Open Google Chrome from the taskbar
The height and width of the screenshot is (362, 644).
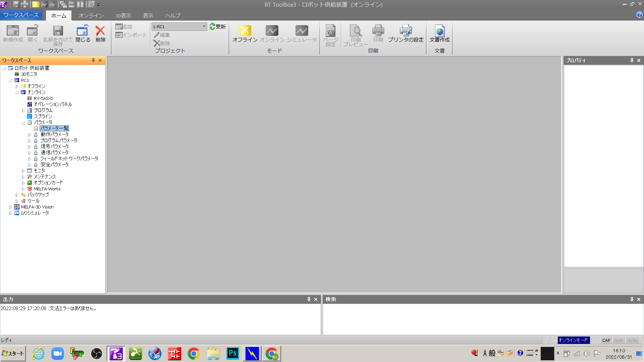click(194, 353)
